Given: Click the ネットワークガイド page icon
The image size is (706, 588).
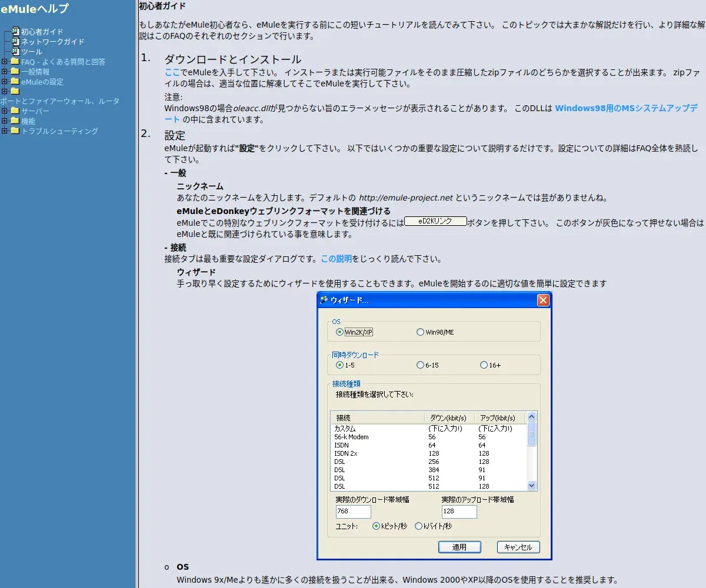Looking at the screenshot, I should [x=16, y=42].
